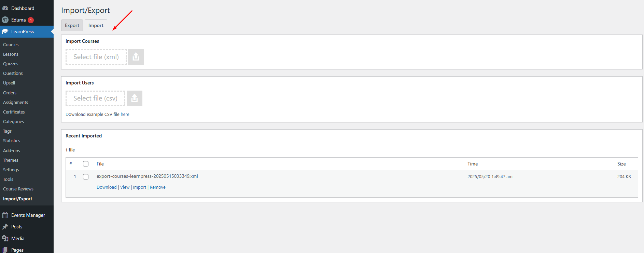
Task: Click the LearnPress graduation cap icon
Action: coord(5,31)
